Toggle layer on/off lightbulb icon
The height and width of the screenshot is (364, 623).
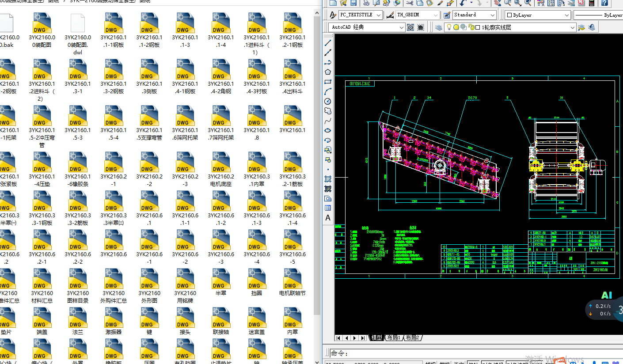click(x=449, y=27)
